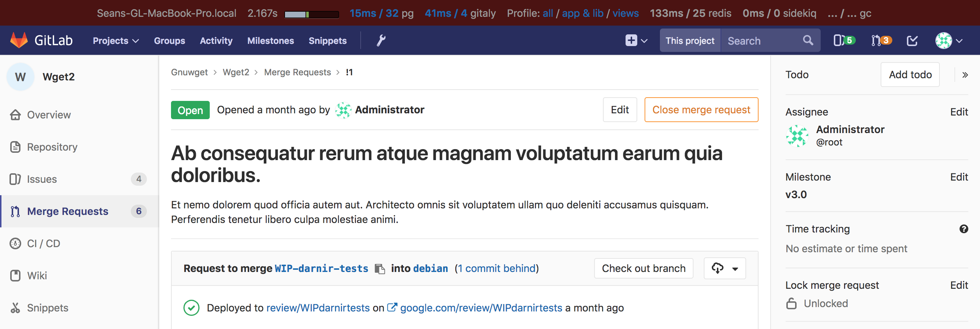
Task: Edit the Lock merge request setting
Action: coord(959,285)
